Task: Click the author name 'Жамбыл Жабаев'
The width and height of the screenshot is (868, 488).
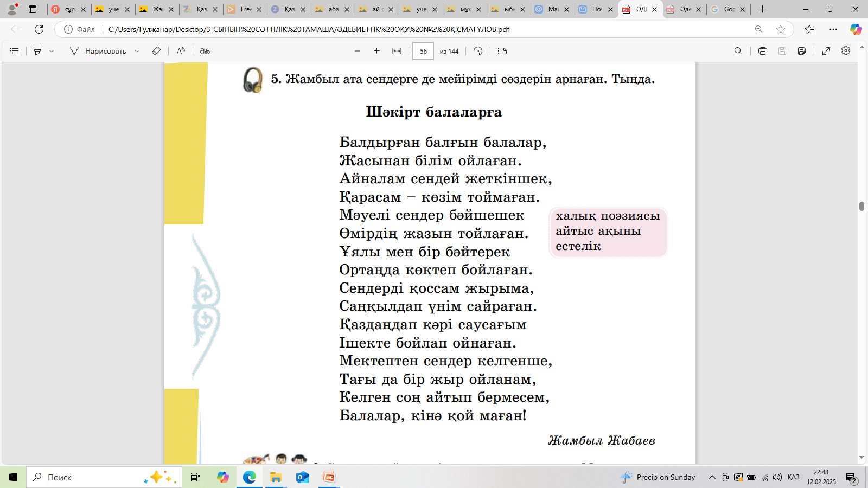Action: 602,440
